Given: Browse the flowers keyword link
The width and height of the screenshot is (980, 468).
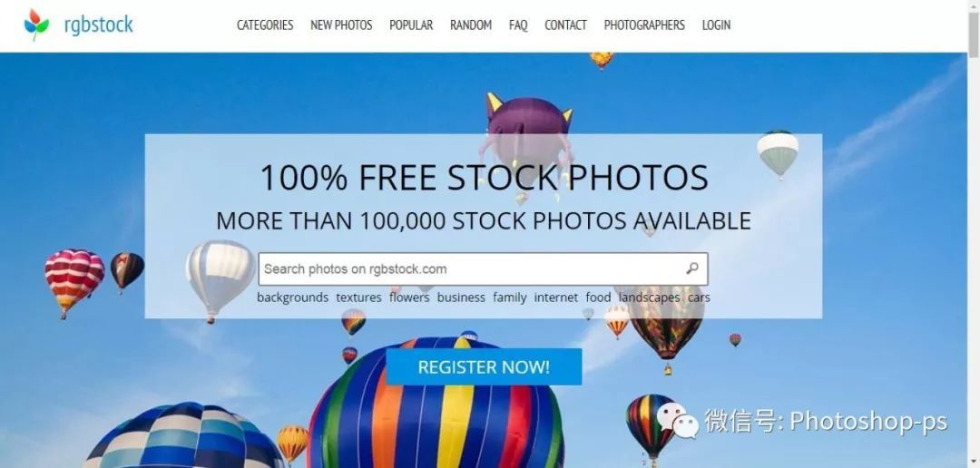Looking at the screenshot, I should pyautogui.click(x=409, y=297).
